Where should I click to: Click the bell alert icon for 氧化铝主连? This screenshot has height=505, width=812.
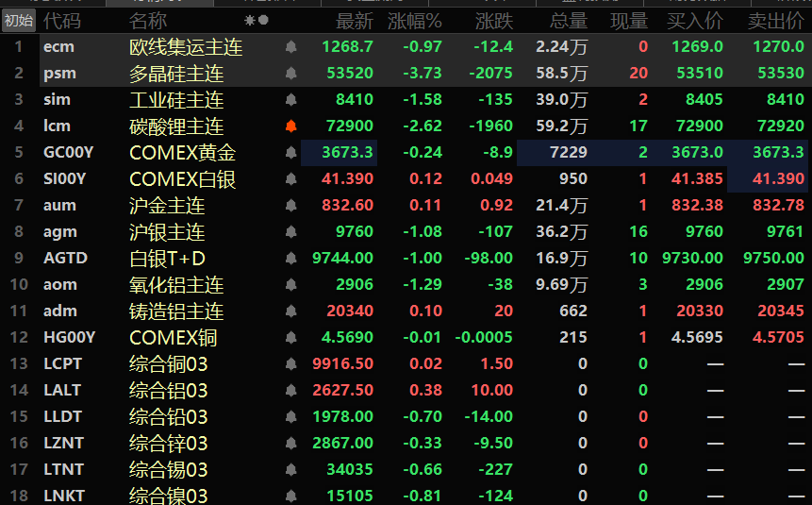pyautogui.click(x=291, y=285)
